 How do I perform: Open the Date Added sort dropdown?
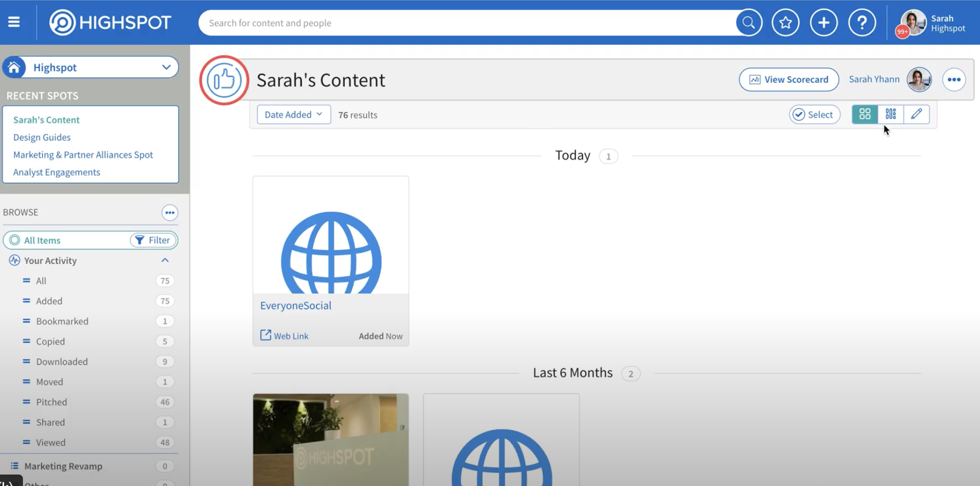(293, 114)
